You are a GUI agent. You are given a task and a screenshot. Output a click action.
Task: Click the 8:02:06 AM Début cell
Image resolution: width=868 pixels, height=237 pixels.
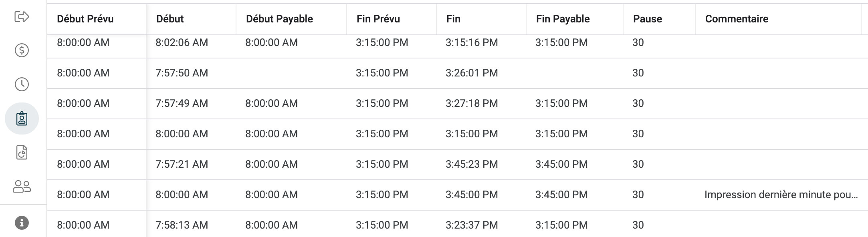[182, 42]
